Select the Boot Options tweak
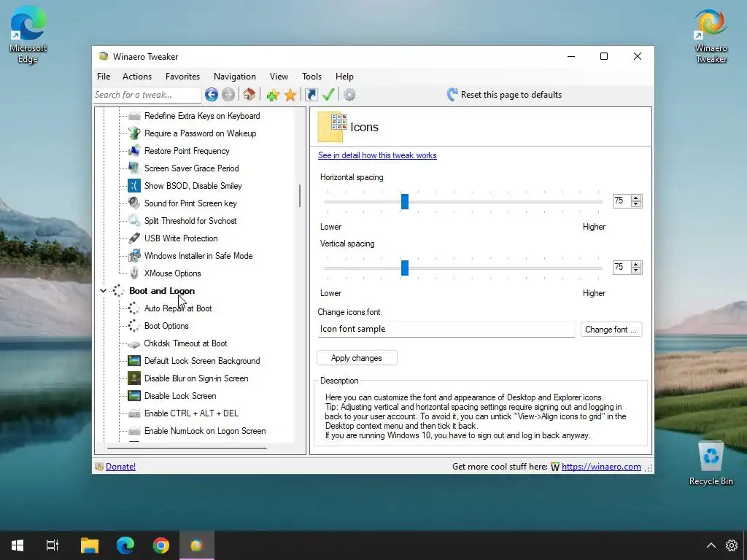Viewport: 747px width, 560px height. point(166,326)
